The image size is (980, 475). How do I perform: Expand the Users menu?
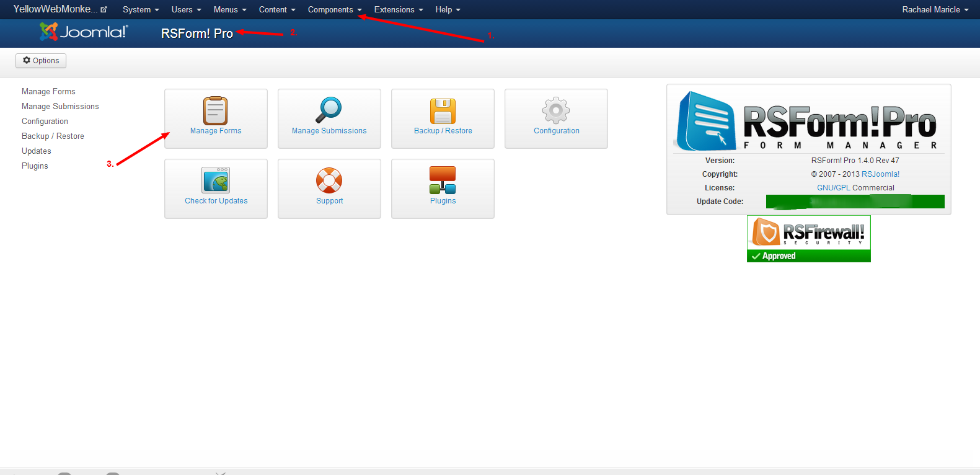click(x=186, y=9)
